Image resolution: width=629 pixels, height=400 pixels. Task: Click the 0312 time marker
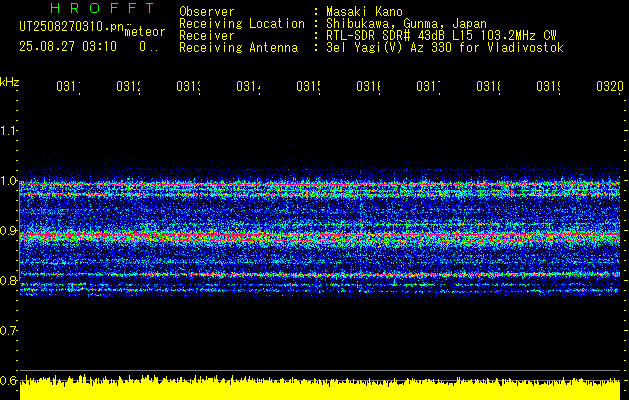(x=128, y=86)
